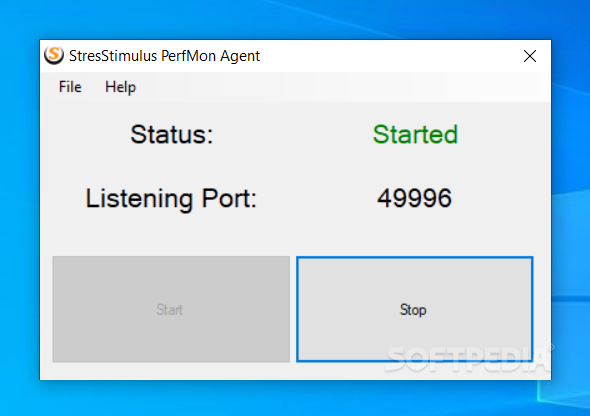Image resolution: width=590 pixels, height=416 pixels.
Task: Click the disabled Start button
Action: [171, 309]
